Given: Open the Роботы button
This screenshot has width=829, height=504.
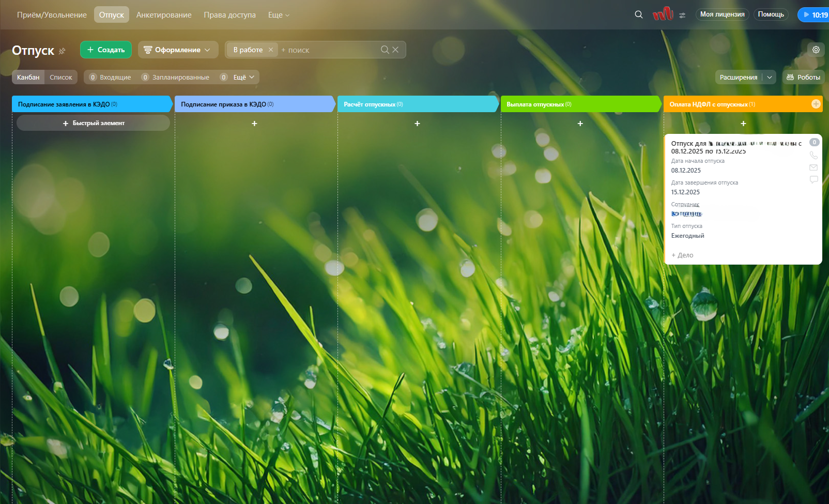Looking at the screenshot, I should 803,77.
